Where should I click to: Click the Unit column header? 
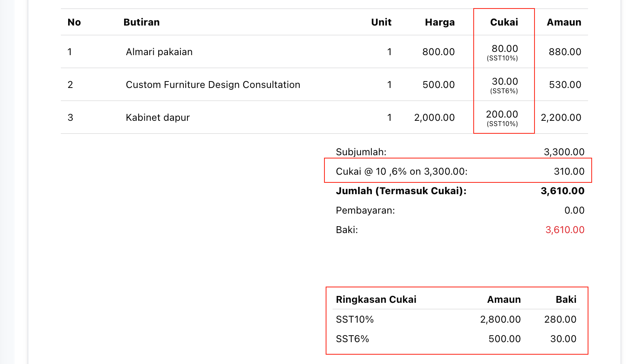(381, 22)
